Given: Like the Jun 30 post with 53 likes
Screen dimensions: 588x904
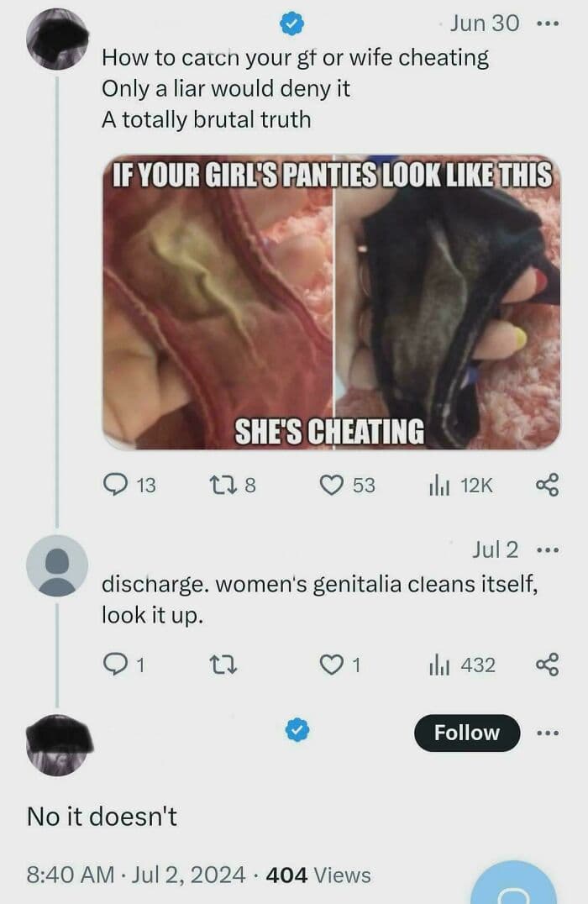Looking at the screenshot, I should pyautogui.click(x=332, y=485).
